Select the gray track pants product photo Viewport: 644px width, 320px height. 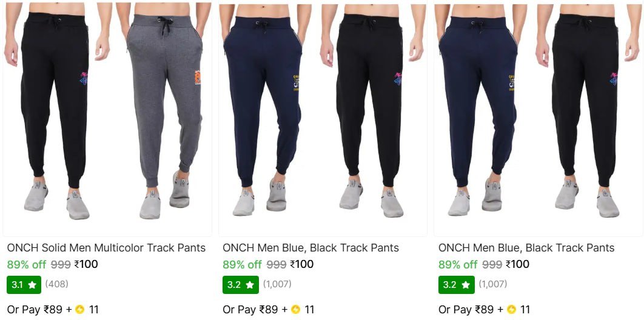click(164, 111)
